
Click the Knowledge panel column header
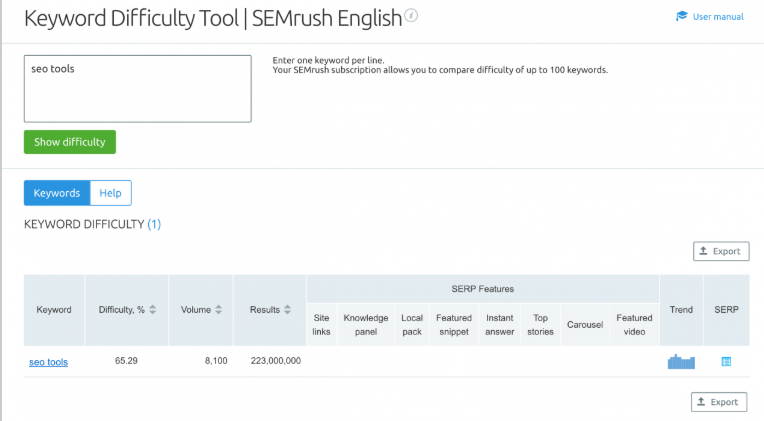click(x=366, y=325)
